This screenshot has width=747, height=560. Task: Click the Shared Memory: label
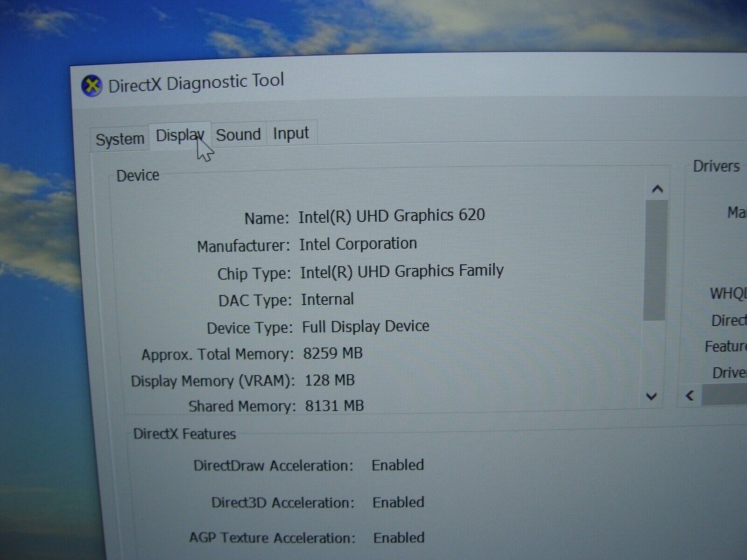click(242, 406)
